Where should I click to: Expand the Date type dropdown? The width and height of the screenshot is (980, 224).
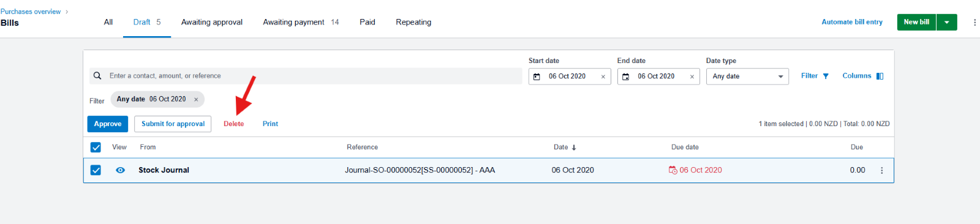tap(747, 77)
